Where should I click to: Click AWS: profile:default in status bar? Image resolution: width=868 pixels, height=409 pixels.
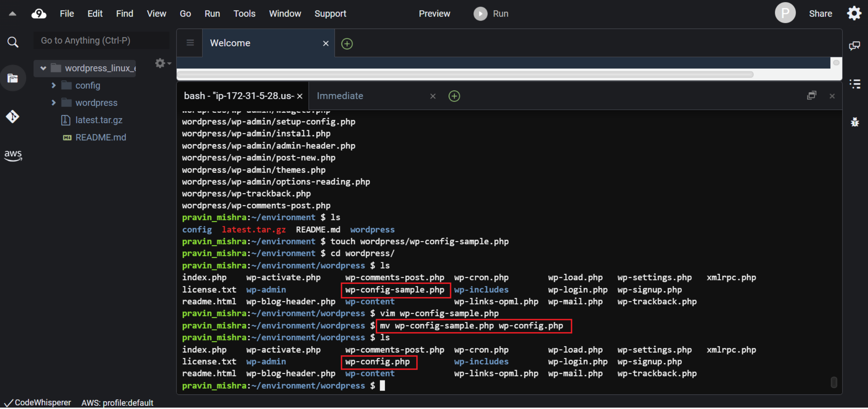pyautogui.click(x=117, y=403)
